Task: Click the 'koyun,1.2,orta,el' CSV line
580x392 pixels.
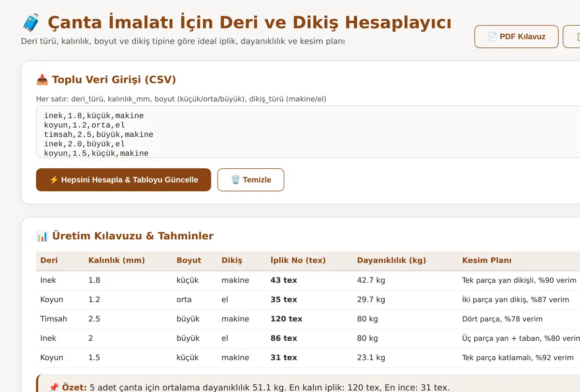Action: click(85, 125)
